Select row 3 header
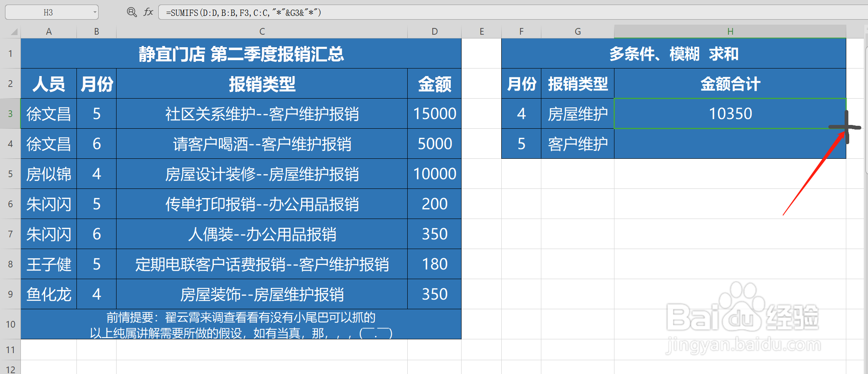Screen dimensions: 868x374 pyautogui.click(x=10, y=114)
